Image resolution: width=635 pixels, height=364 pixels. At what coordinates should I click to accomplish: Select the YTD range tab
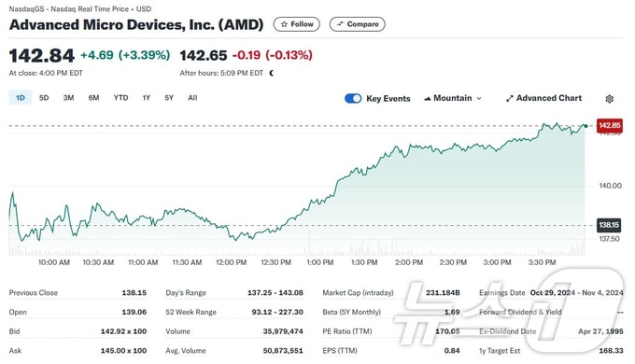tap(120, 98)
